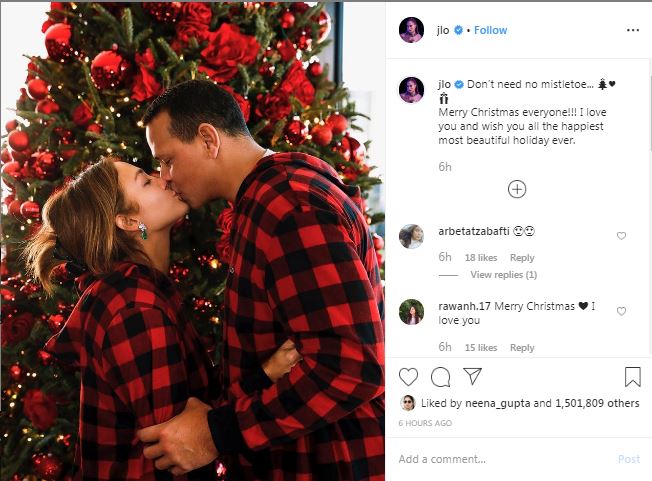Follow the jlo account
This screenshot has width=652, height=481.
[x=490, y=30]
